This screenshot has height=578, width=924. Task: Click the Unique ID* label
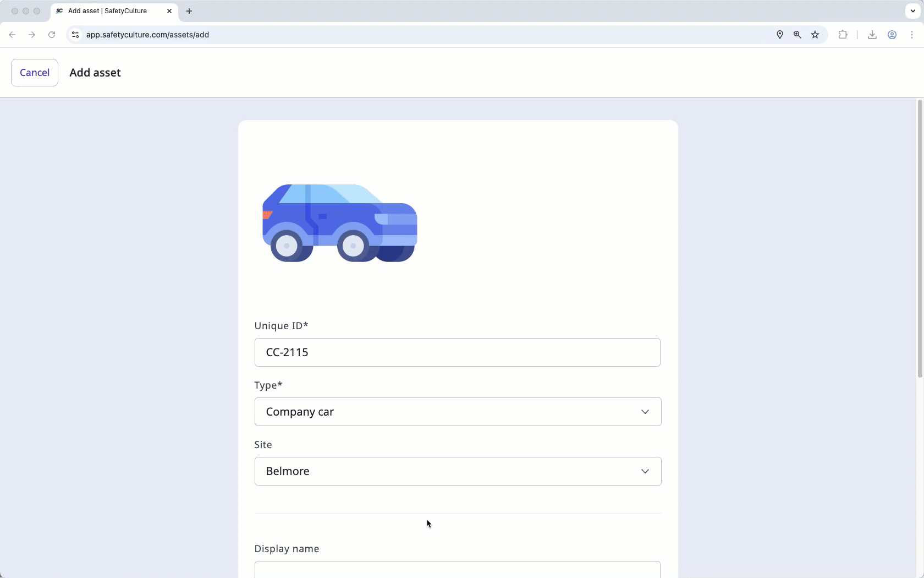(x=281, y=326)
